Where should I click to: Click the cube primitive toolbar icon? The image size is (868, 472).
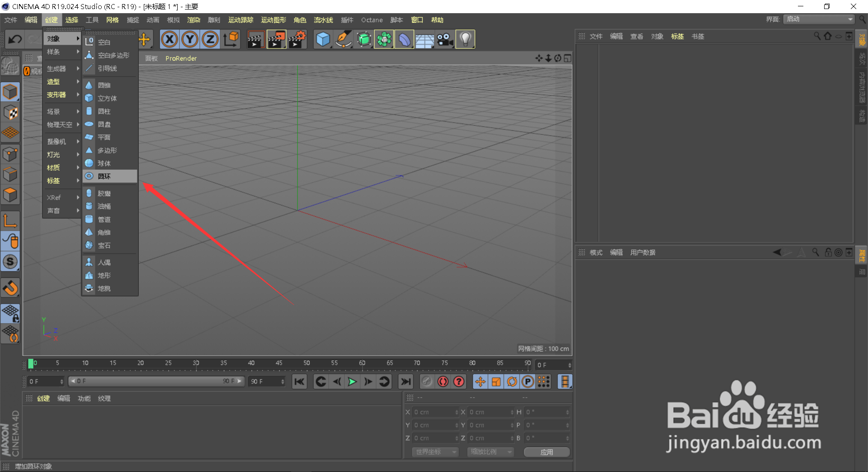pos(323,39)
